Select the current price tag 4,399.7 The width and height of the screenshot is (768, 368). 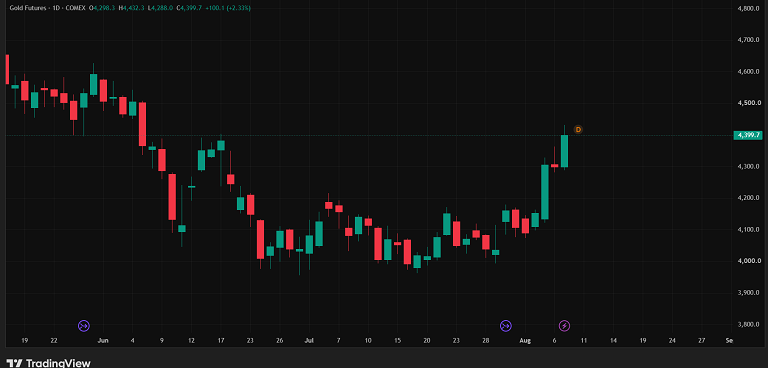747,135
